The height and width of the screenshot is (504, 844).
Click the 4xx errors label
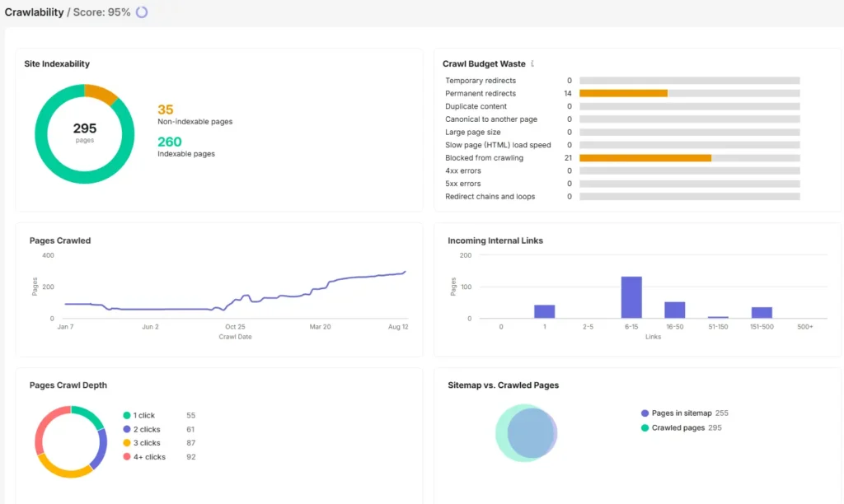(x=463, y=171)
